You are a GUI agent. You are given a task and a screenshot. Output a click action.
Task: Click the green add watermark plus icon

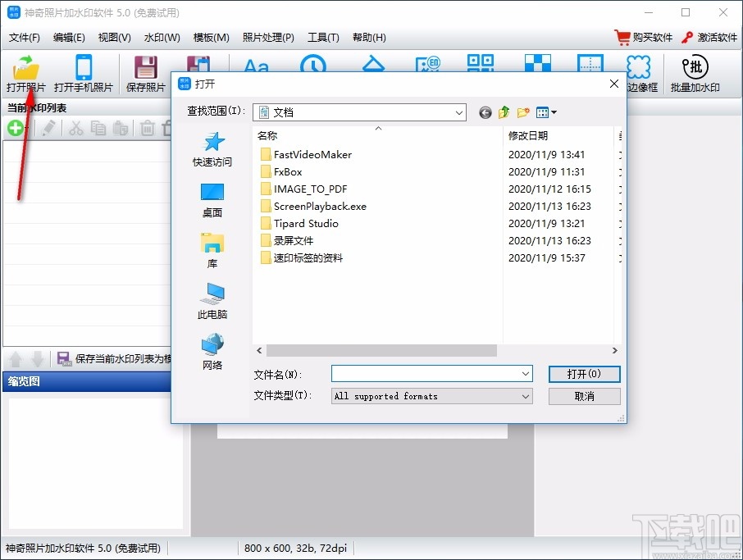[x=15, y=127]
